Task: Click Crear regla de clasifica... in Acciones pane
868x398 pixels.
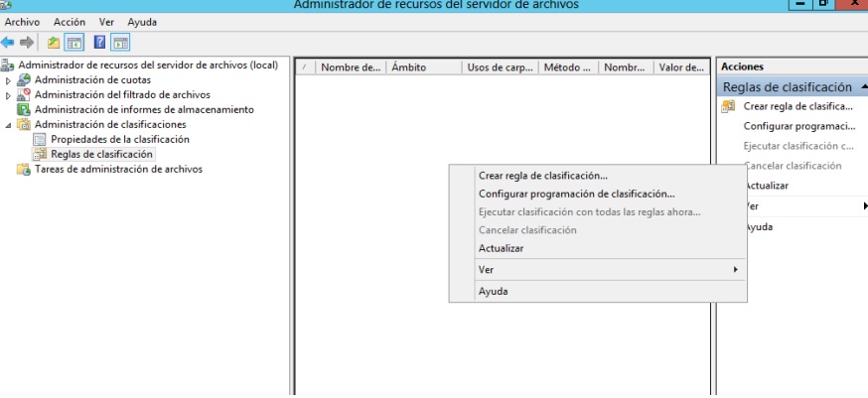Action: (x=798, y=107)
